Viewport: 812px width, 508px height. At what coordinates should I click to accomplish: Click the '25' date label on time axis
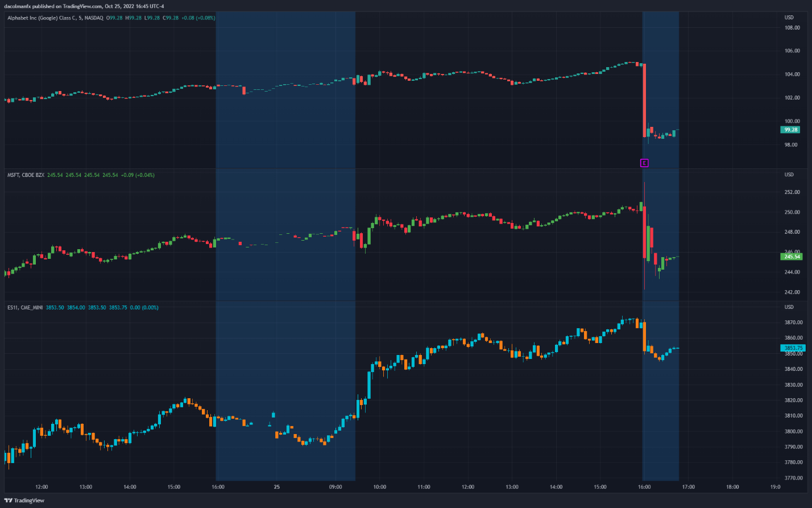(276, 487)
